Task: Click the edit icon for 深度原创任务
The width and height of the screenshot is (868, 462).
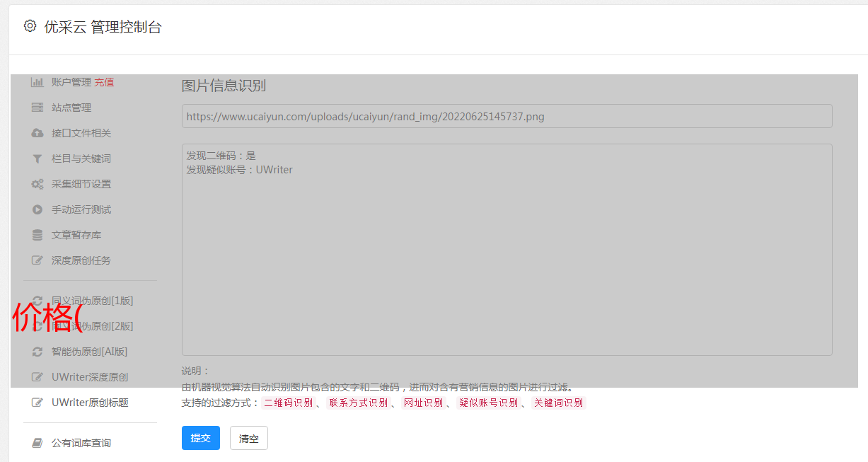Action: pyautogui.click(x=37, y=260)
